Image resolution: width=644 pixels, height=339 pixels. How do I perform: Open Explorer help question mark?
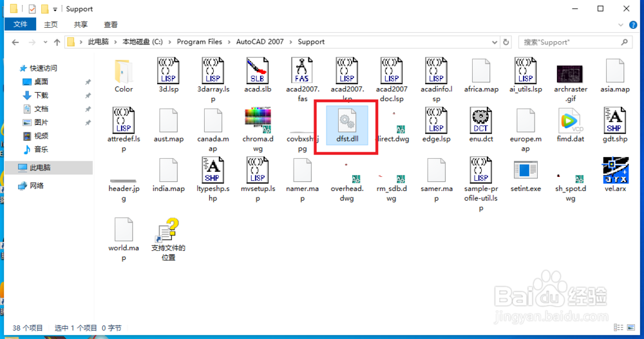(x=633, y=25)
